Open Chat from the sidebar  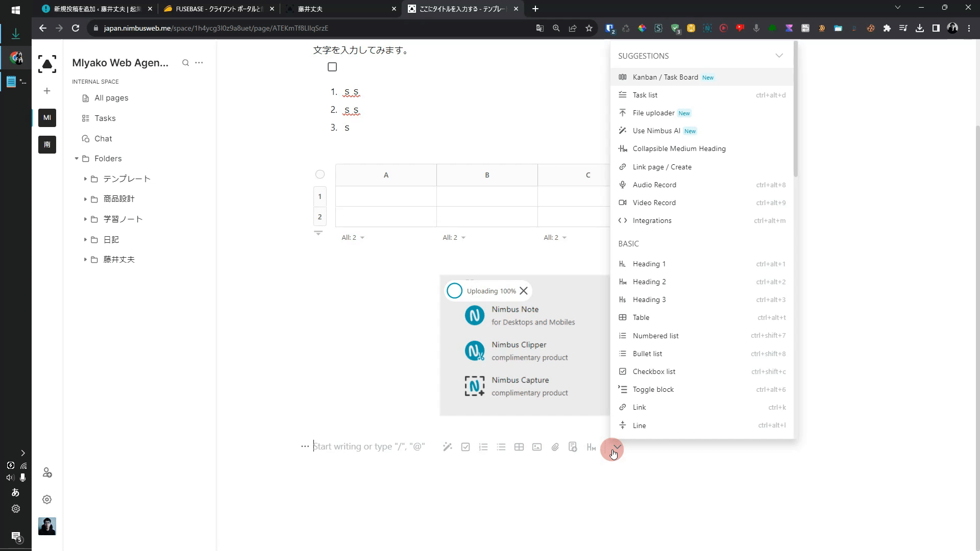coord(103,139)
